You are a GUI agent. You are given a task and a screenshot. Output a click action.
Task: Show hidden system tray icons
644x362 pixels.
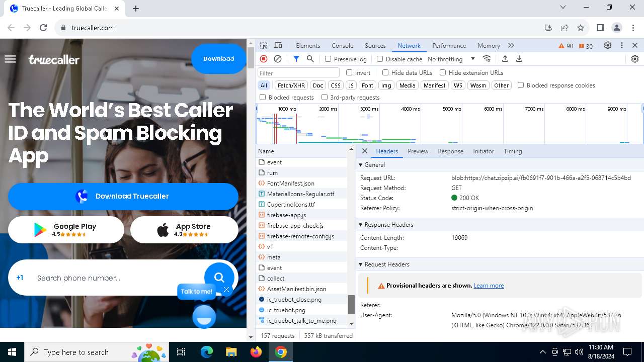[x=542, y=352]
